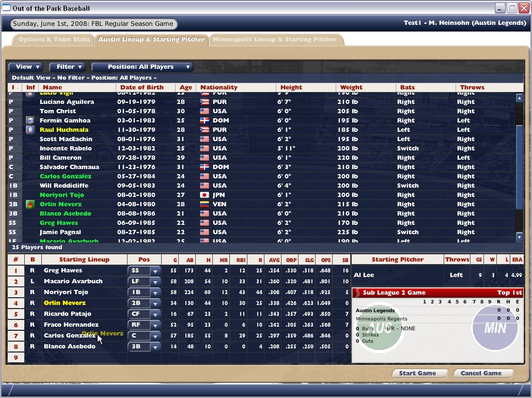Click the status icon beside Fermín Gamhoa
The width and height of the screenshot is (532, 398).
pyautogui.click(x=30, y=120)
